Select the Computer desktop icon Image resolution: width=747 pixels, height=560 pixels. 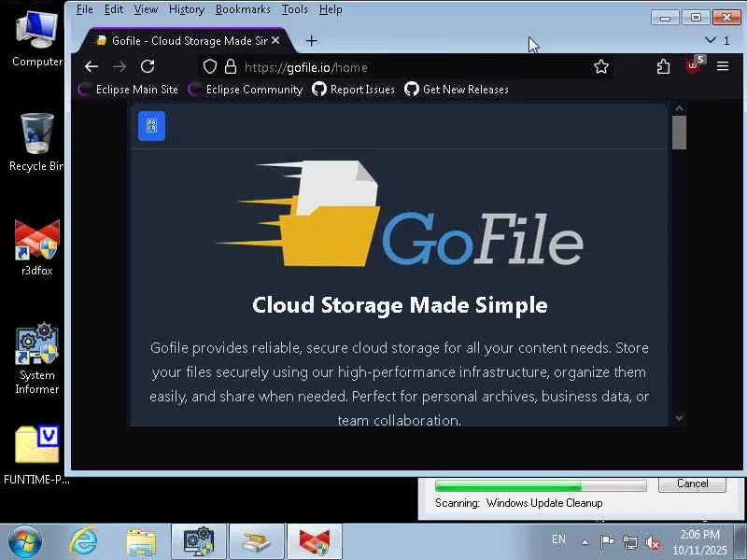(36, 39)
